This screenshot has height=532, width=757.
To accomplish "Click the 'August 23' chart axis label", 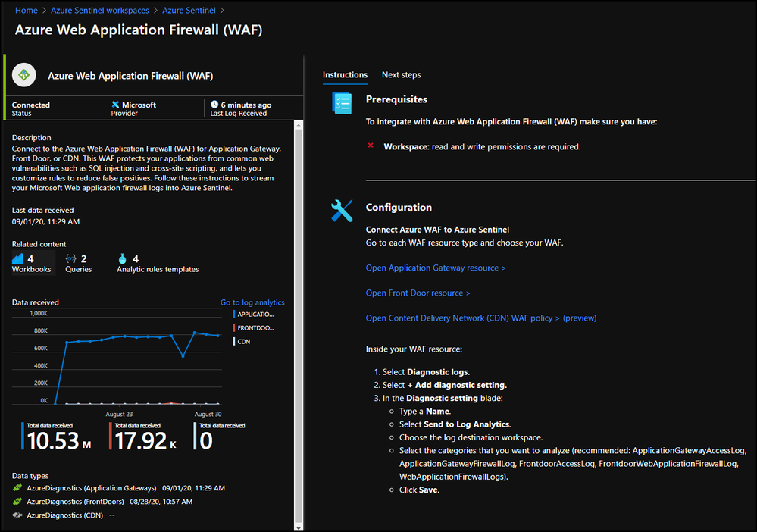I will [x=119, y=415].
